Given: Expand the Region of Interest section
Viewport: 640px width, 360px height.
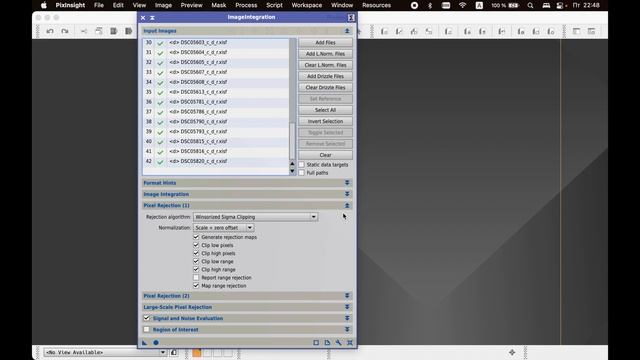Looking at the screenshot, I should (347, 329).
